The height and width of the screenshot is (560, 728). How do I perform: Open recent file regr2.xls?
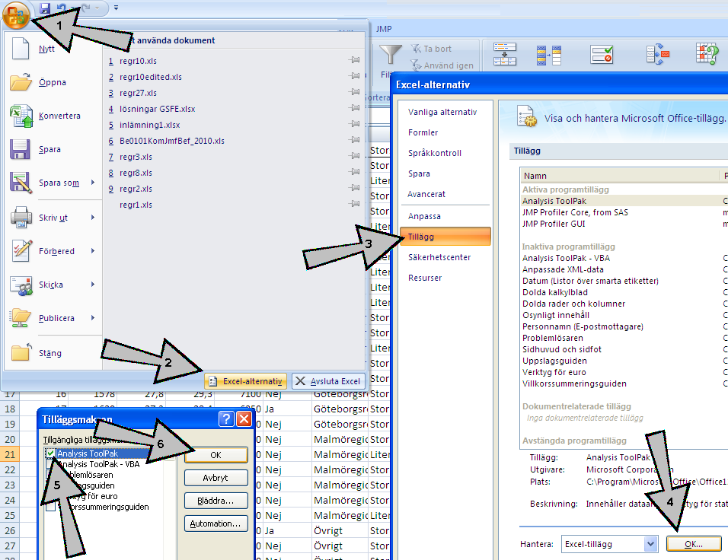click(x=136, y=189)
